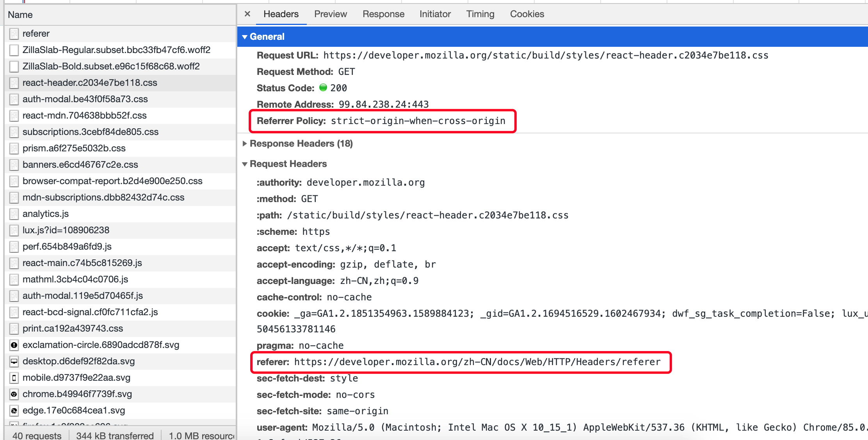Open the Timing tab
The image size is (868, 440).
(x=480, y=14)
